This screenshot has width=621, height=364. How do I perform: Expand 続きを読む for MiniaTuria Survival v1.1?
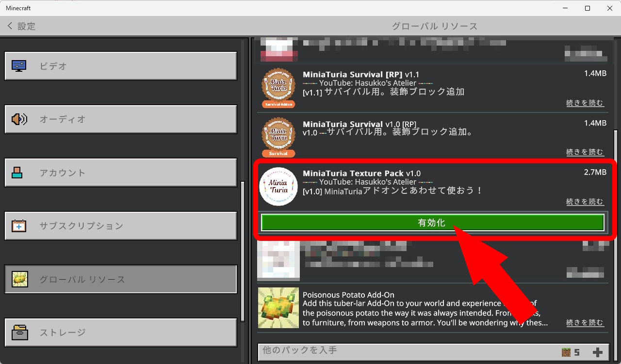click(585, 103)
